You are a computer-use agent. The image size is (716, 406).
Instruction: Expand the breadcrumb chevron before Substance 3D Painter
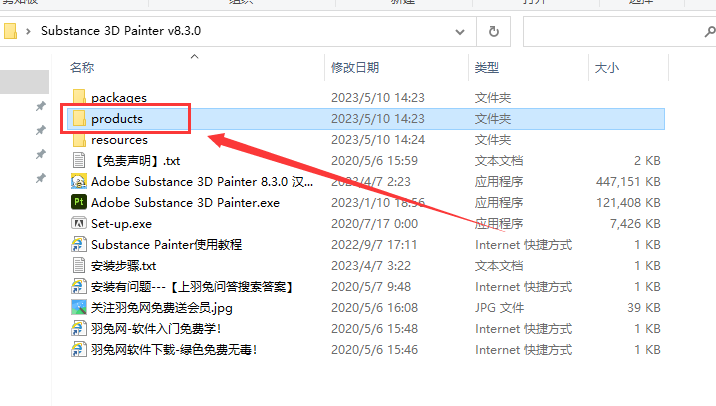click(x=28, y=32)
